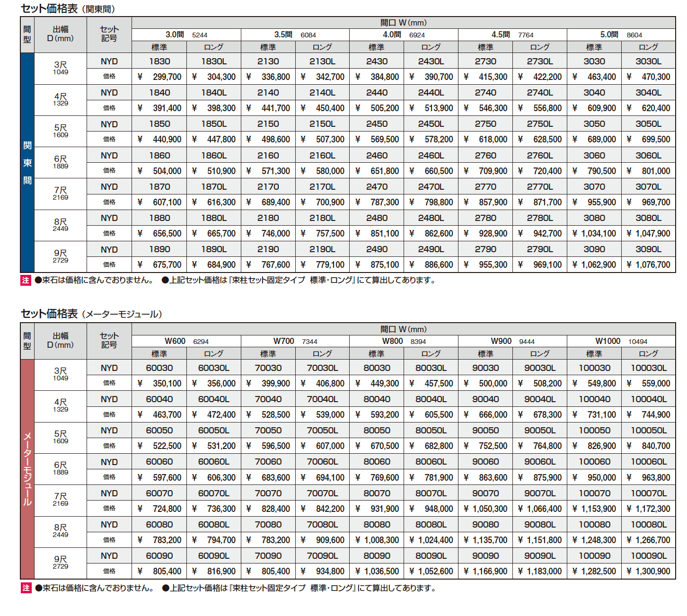Click the price cell ¥1,076,700

coord(648,265)
